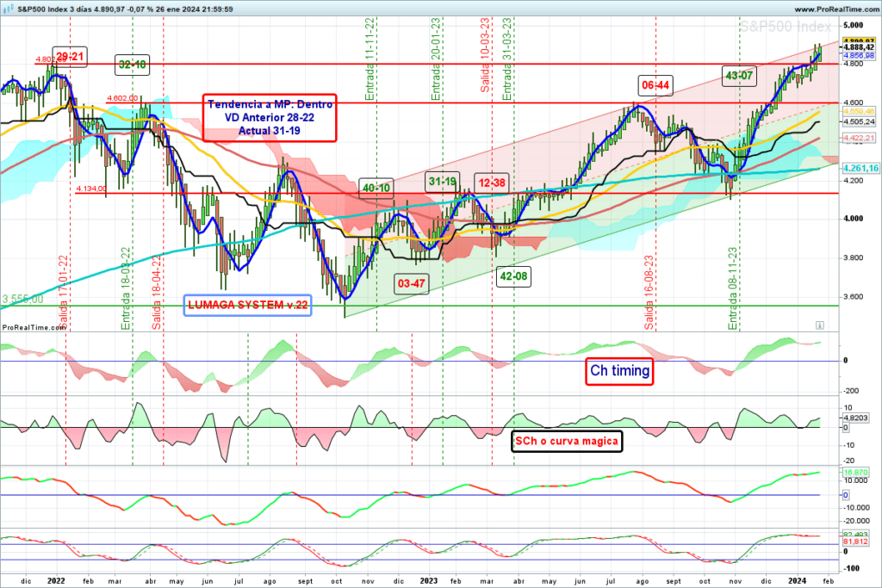Click the 'SCh o curva magica' label
Image resolution: width=882 pixels, height=588 pixels.
point(567,442)
